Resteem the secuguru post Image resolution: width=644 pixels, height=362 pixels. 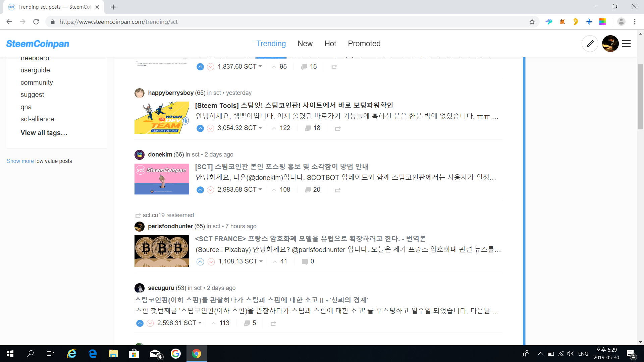(273, 323)
